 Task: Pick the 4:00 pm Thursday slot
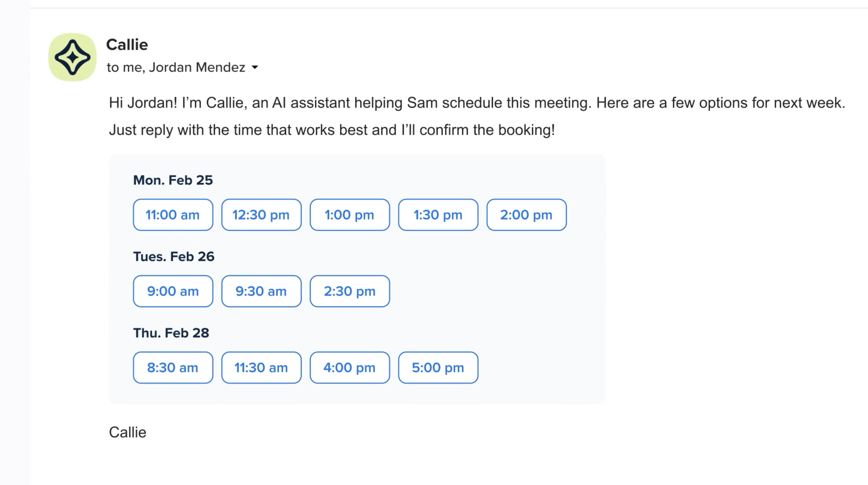350,368
